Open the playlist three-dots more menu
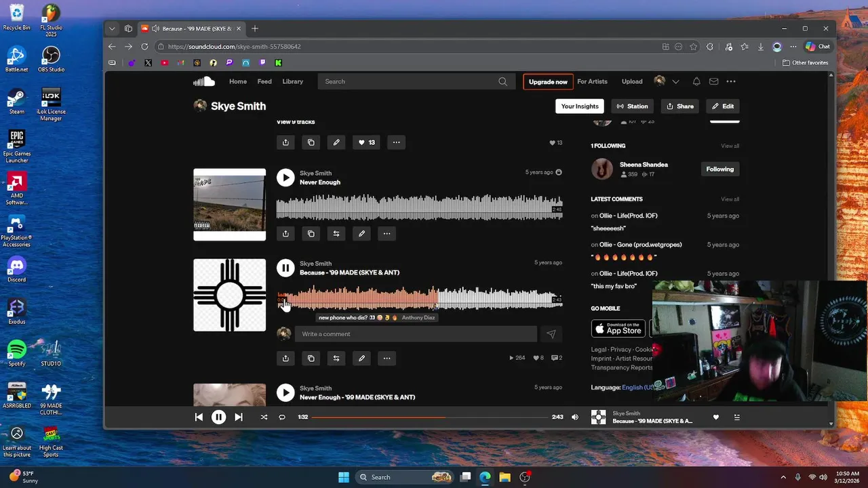Viewport: 868px width, 488px height. (396, 142)
